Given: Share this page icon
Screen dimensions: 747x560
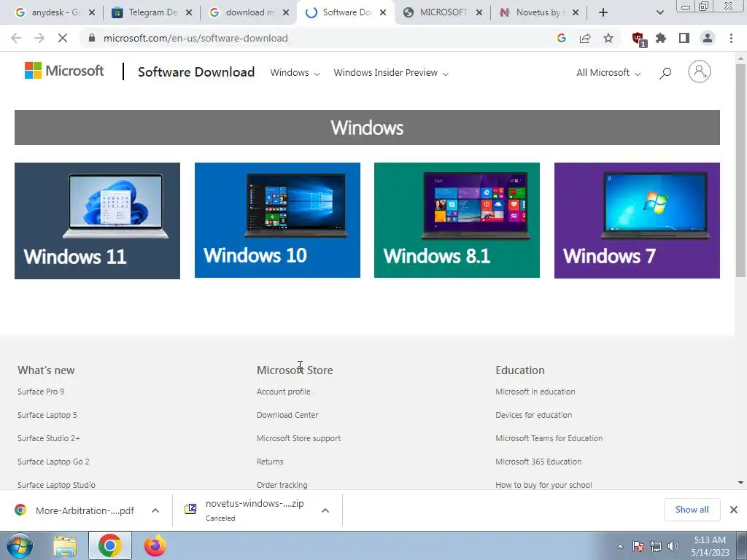Looking at the screenshot, I should pyautogui.click(x=585, y=38).
